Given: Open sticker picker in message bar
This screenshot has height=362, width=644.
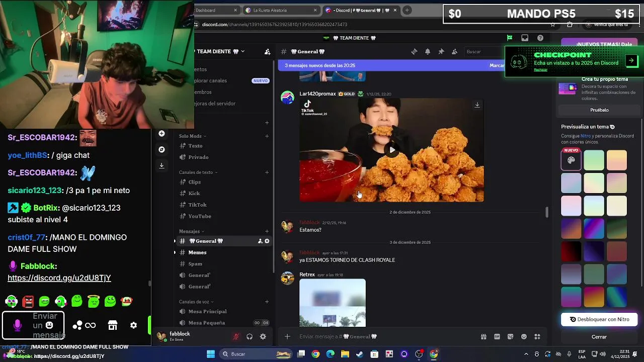Looking at the screenshot, I should coord(511,337).
